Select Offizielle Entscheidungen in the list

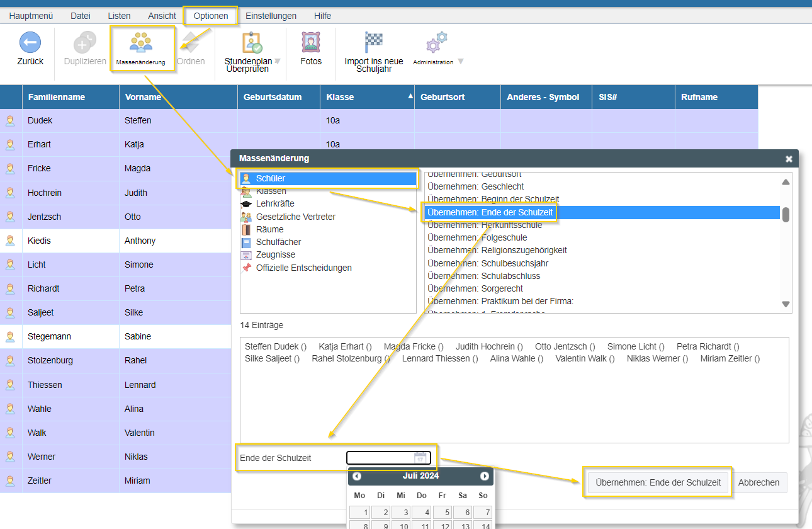point(304,268)
